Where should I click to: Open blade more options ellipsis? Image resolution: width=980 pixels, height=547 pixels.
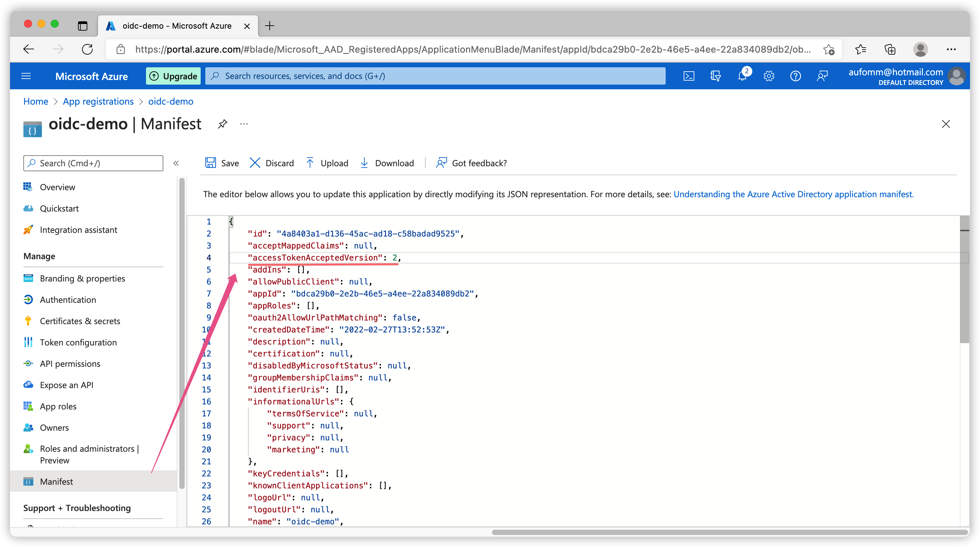point(244,124)
